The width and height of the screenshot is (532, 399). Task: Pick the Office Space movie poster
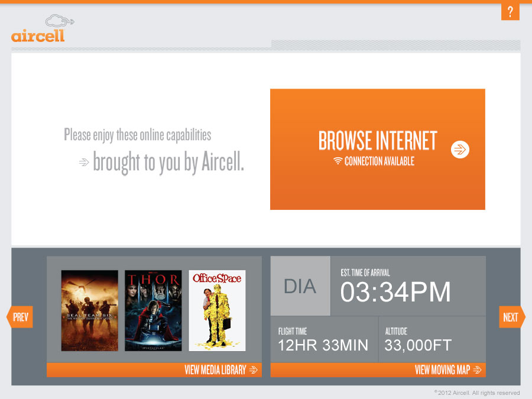tap(217, 310)
